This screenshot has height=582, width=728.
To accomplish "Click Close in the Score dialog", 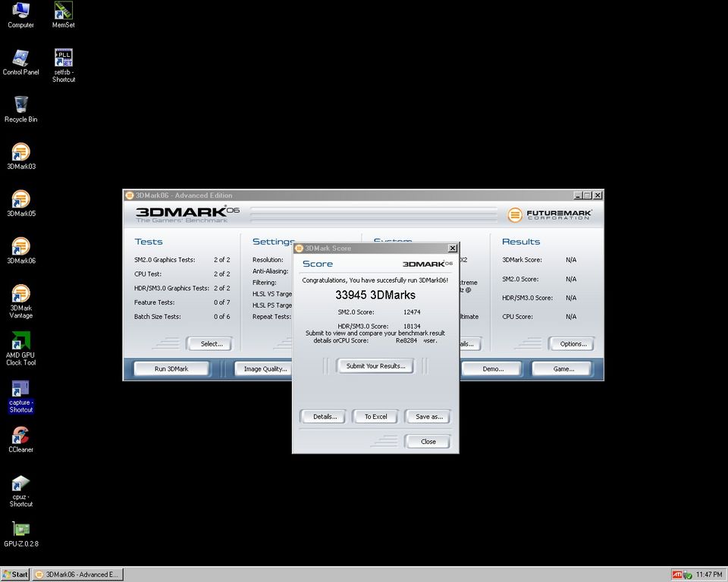I will [x=428, y=441].
